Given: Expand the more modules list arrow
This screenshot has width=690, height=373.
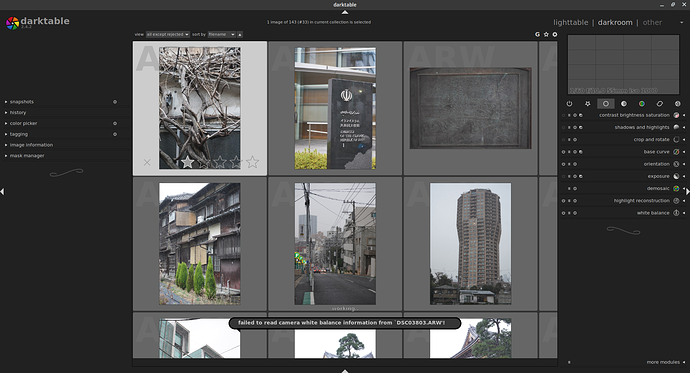Looking at the screenshot, I should pos(684,362).
